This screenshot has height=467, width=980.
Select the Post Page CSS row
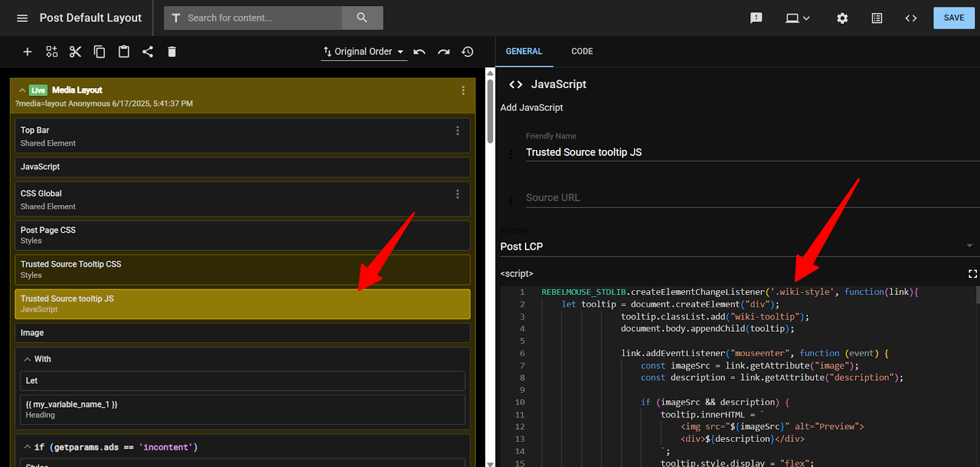(243, 235)
